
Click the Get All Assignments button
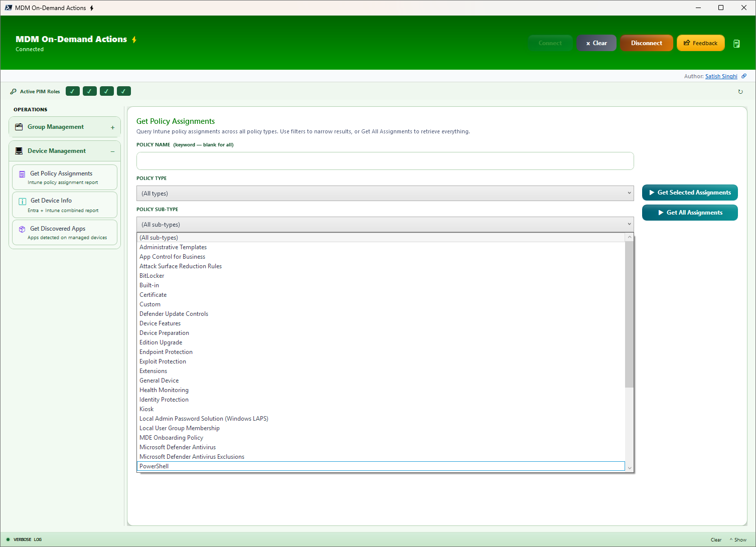[x=690, y=212]
